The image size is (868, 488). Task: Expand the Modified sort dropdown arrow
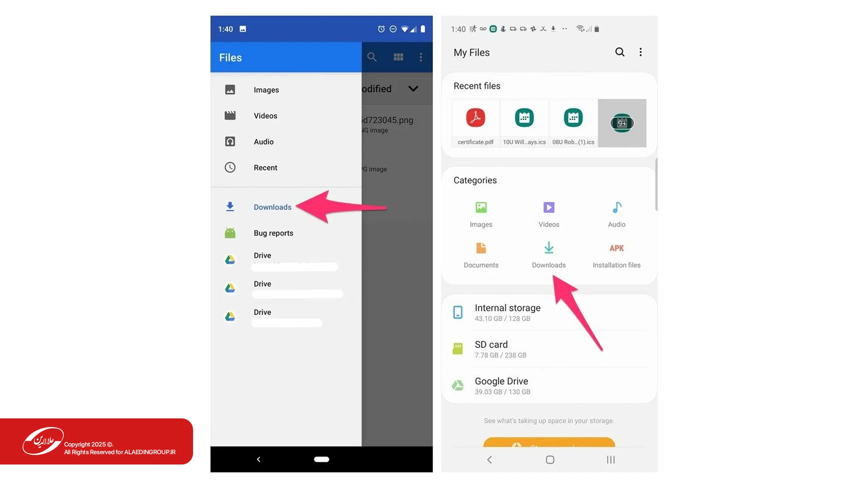(x=413, y=89)
